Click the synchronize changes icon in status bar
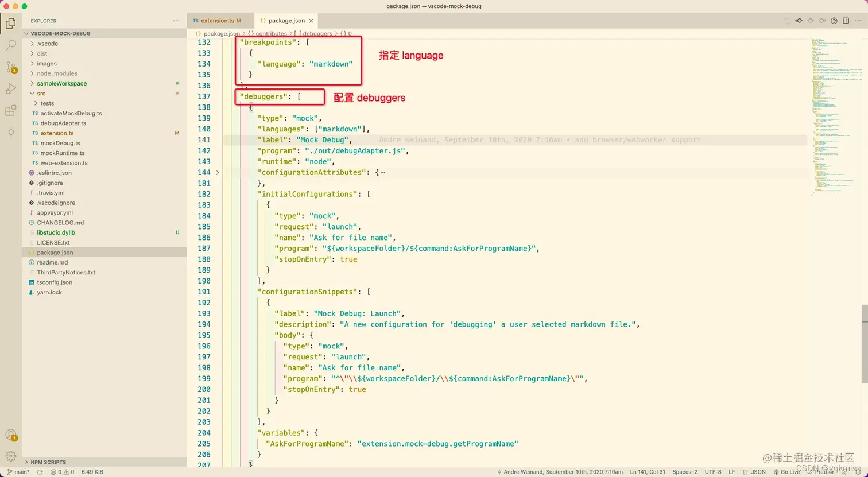 40,472
